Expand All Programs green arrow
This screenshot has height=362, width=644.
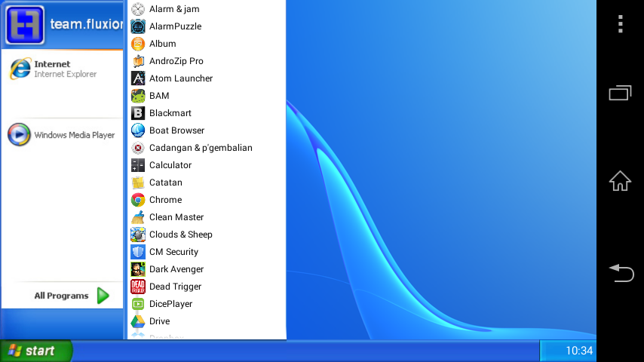pos(103,296)
